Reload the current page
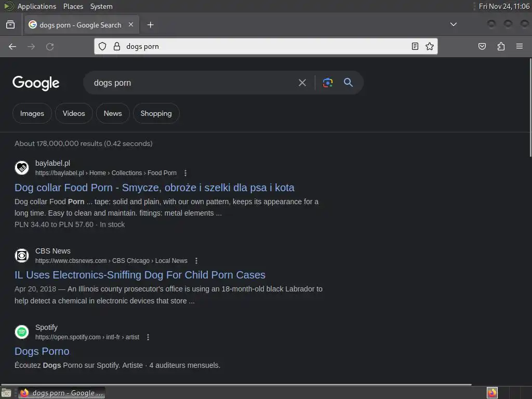Viewport: 532px width, 399px height. point(50,46)
